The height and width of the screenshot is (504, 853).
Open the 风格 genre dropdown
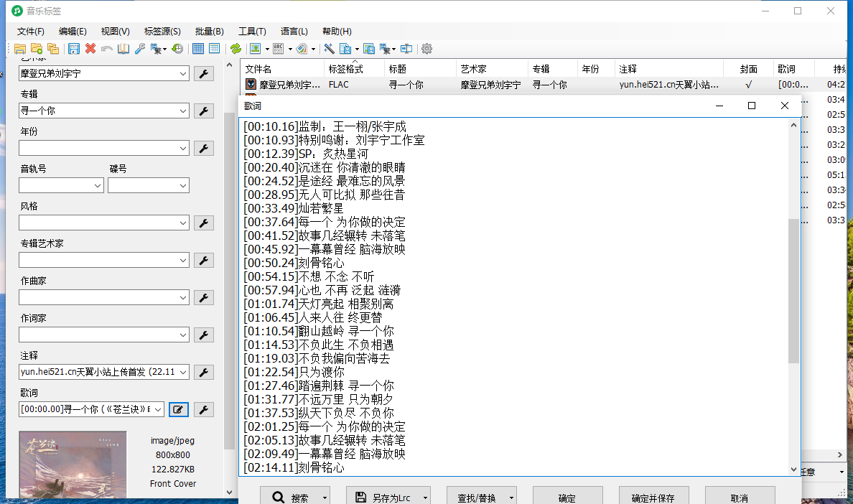(184, 223)
